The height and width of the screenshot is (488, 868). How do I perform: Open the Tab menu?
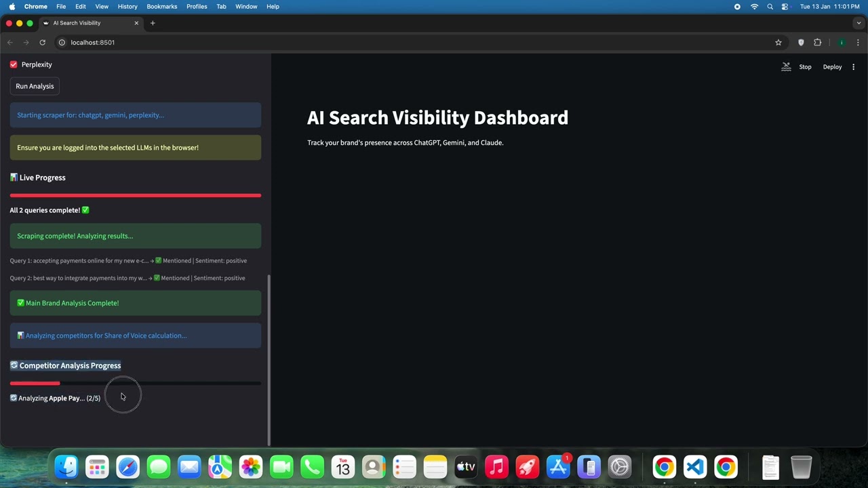click(221, 6)
